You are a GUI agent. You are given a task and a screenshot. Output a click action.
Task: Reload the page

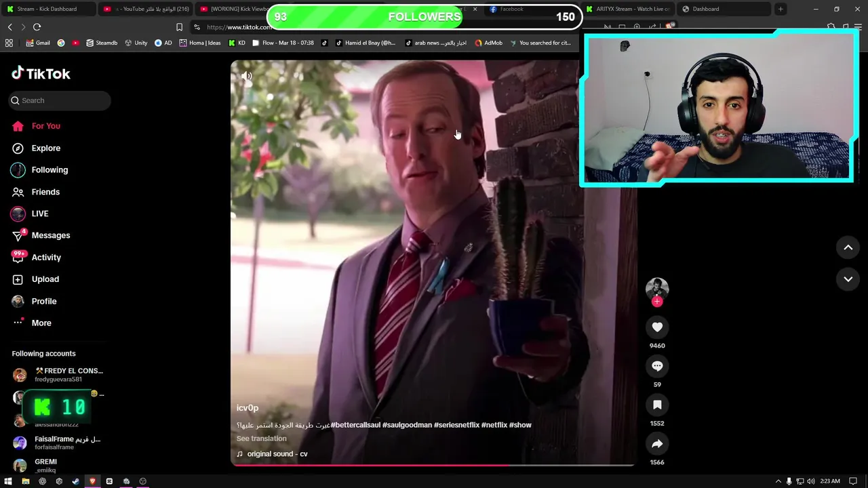37,27
